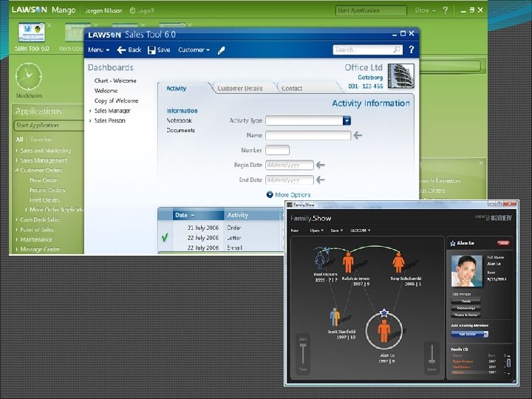This screenshot has height=399, width=532.
Task: Open the Customer dropdown in Sales Tool
Action: click(194, 50)
